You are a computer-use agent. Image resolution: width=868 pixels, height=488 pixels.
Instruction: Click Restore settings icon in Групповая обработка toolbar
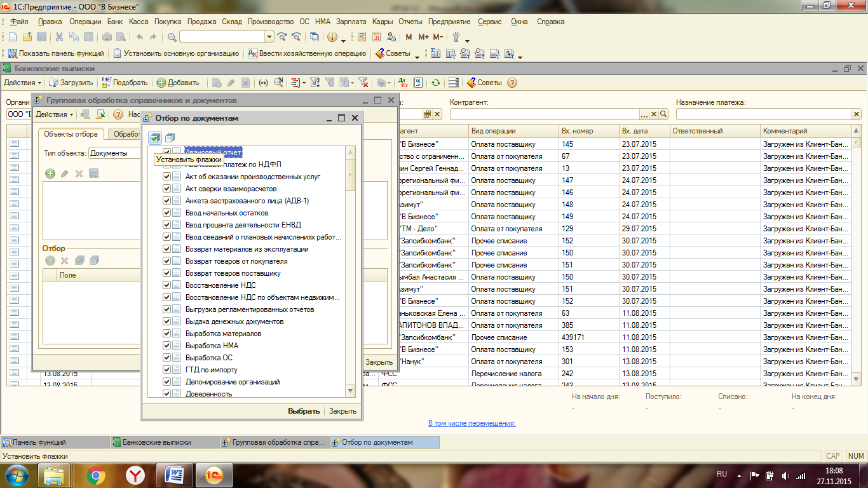click(x=100, y=114)
